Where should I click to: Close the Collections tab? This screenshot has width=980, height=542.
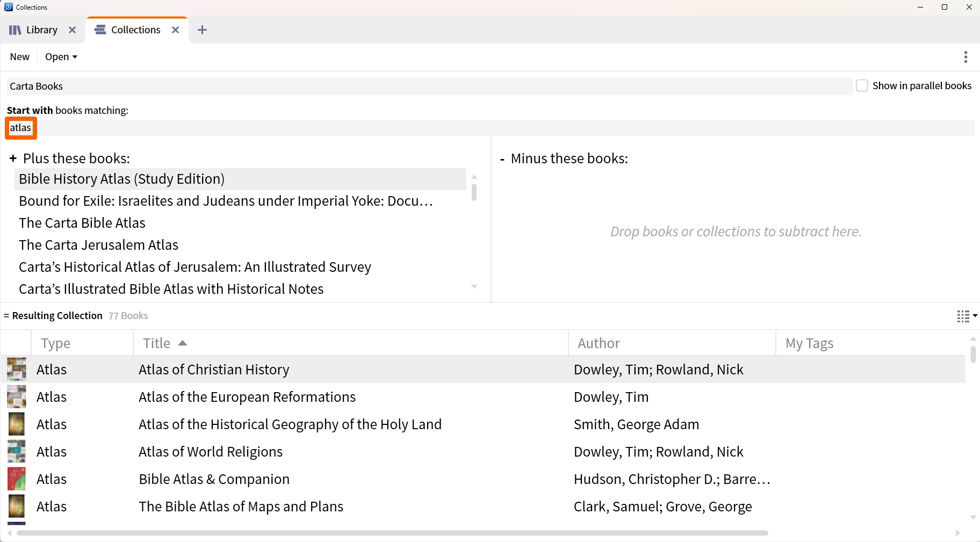pyautogui.click(x=175, y=30)
